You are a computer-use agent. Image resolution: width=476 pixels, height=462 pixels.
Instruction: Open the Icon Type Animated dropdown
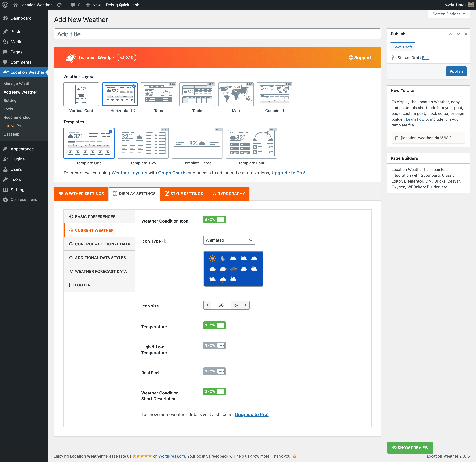click(229, 240)
